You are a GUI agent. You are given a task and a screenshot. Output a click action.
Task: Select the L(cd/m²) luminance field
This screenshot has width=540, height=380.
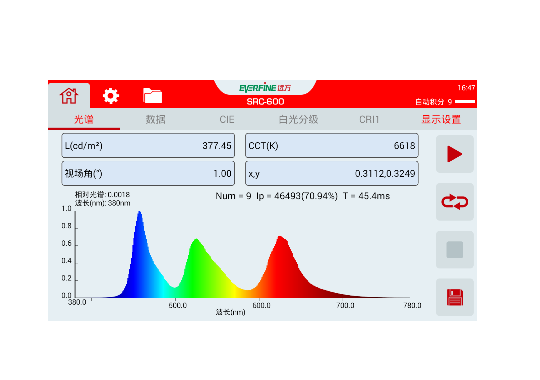click(x=148, y=146)
